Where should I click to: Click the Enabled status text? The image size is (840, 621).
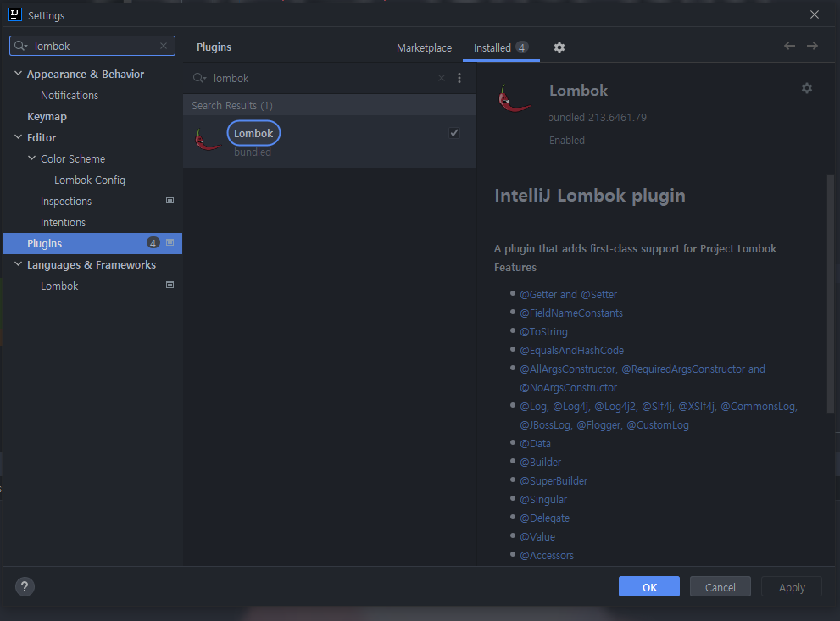tap(567, 141)
